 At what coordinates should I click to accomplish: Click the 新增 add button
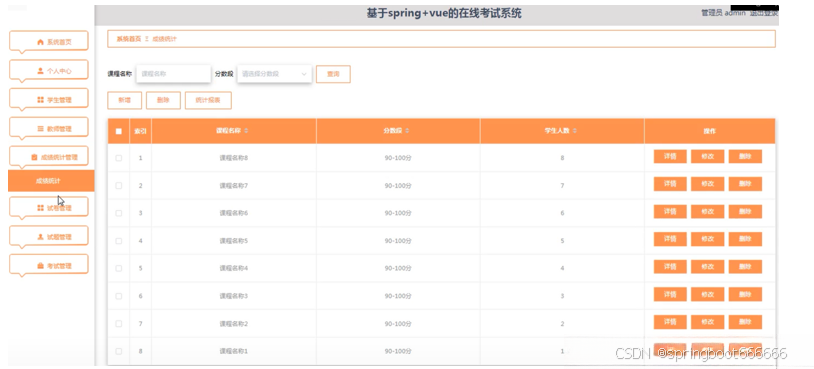pos(125,100)
